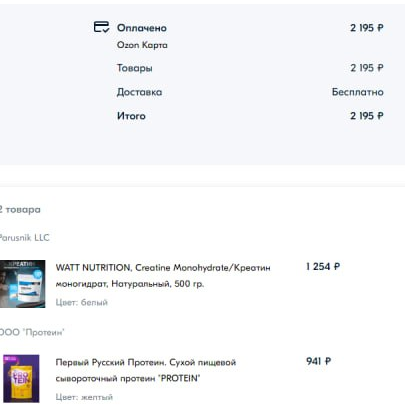Image resolution: width=408 pixels, height=410 pixels.
Task: Open the WATT NUTRITION Creatine Monohydrate product link
Action: pyautogui.click(x=163, y=276)
